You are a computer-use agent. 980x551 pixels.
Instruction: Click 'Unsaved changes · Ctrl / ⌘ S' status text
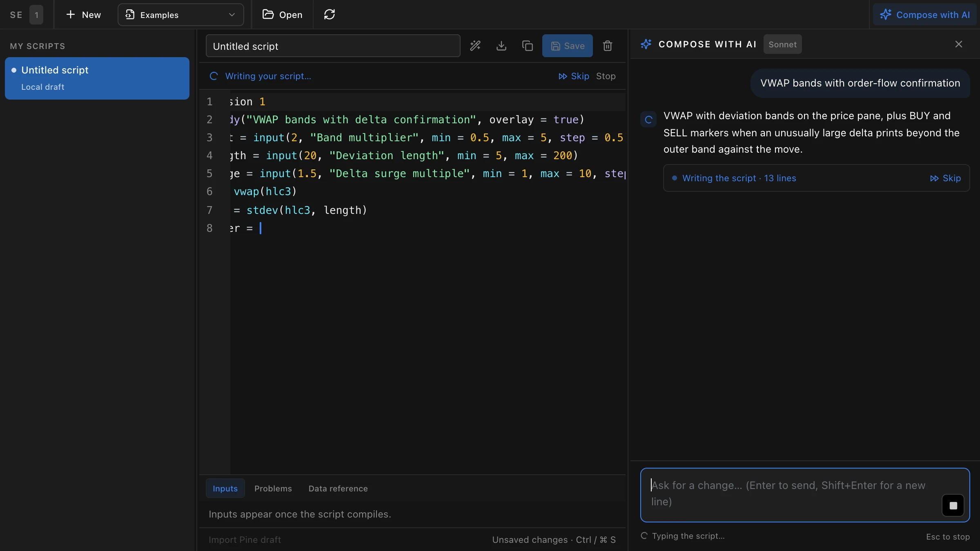click(x=554, y=540)
